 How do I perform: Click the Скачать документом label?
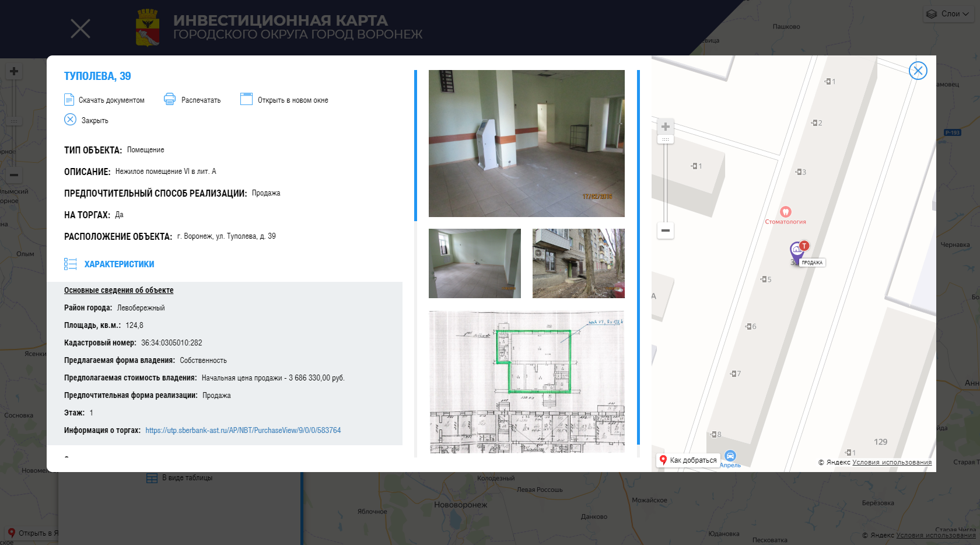(x=111, y=100)
